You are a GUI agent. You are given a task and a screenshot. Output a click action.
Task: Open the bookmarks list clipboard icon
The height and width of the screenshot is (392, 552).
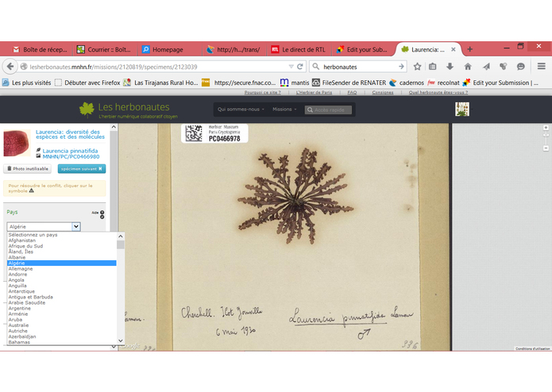pyautogui.click(x=433, y=67)
